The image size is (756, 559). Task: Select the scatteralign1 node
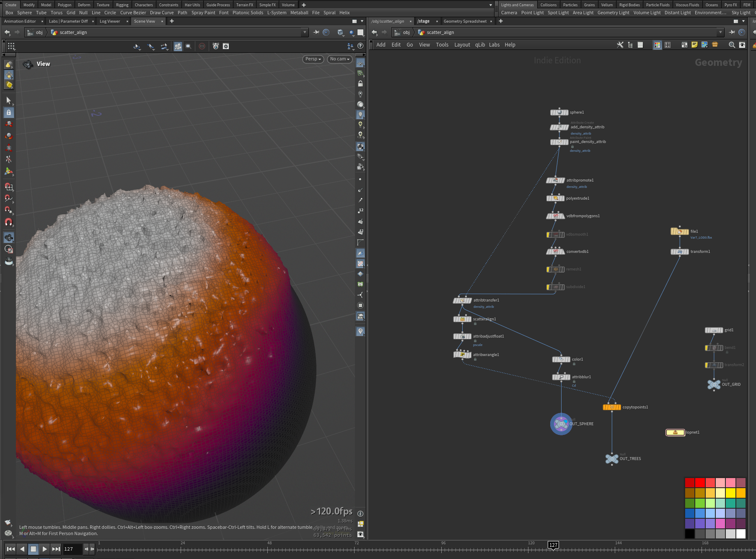point(462,319)
